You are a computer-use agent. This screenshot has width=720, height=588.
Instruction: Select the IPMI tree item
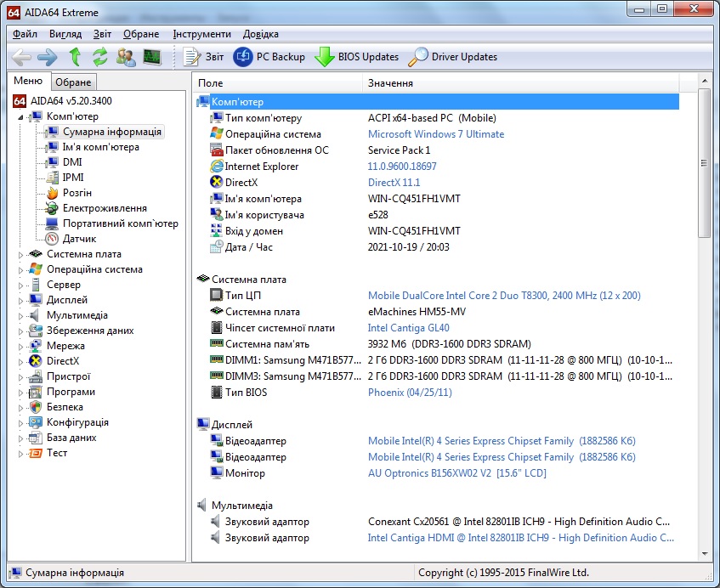73,178
